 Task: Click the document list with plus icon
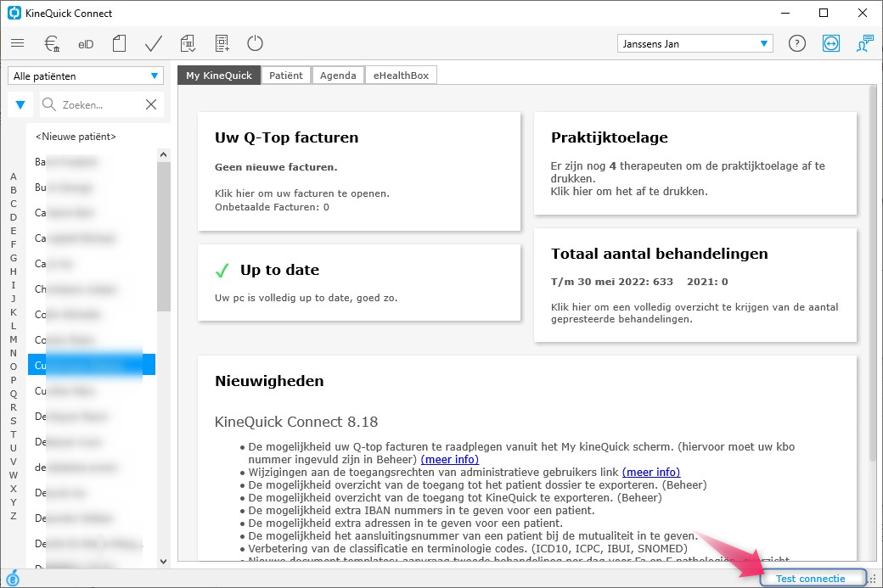point(222,43)
